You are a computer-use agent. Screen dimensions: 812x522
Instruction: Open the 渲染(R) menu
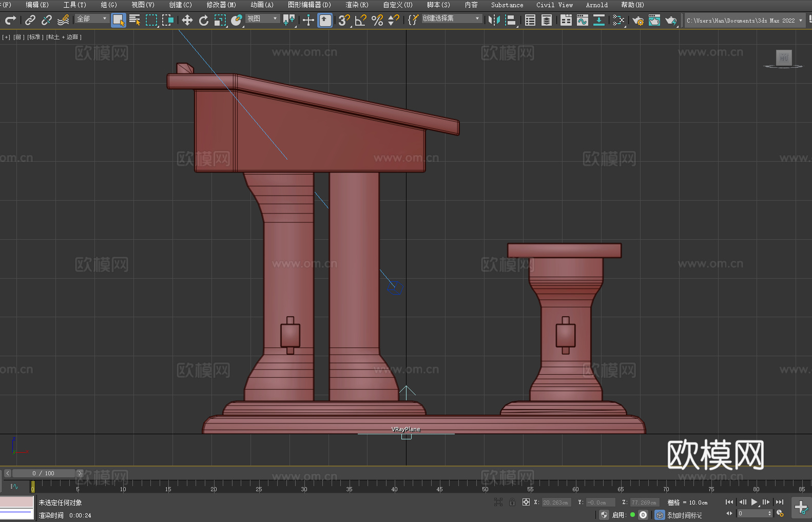[x=357, y=5]
